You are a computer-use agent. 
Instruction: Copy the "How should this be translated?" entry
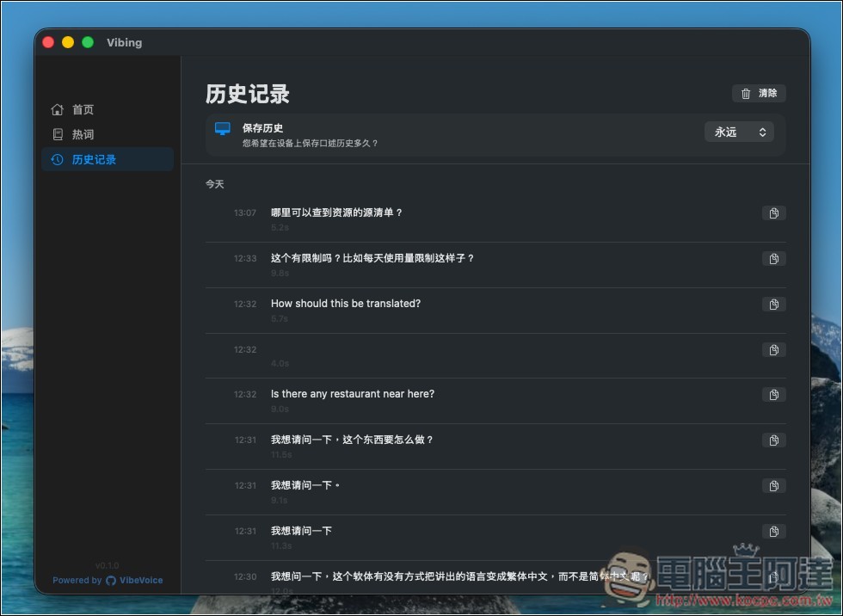tap(773, 304)
